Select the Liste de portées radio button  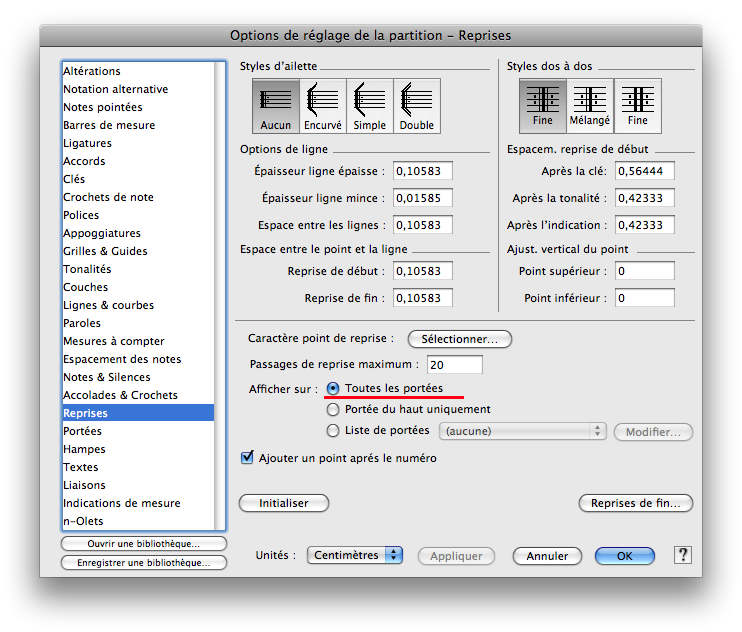(x=334, y=431)
